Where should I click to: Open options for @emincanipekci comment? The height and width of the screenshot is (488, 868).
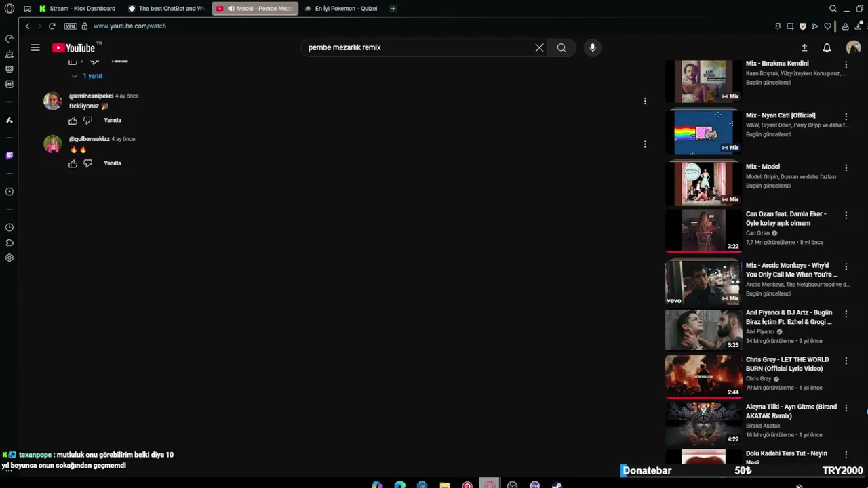645,101
